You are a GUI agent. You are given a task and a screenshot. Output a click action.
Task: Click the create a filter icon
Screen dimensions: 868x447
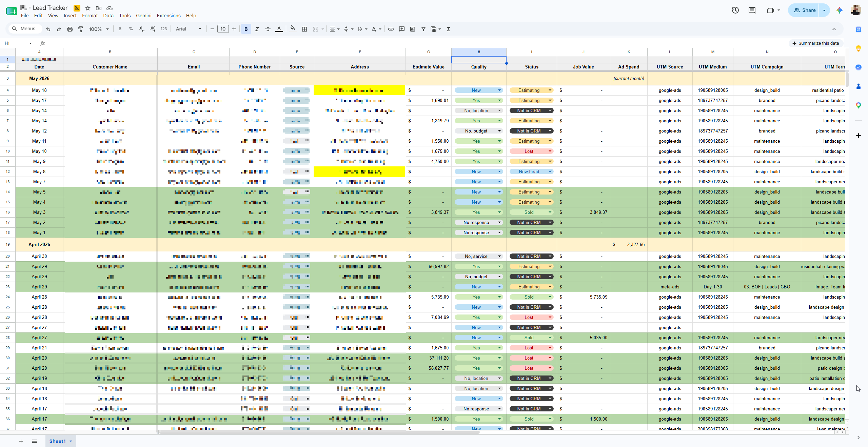click(423, 29)
